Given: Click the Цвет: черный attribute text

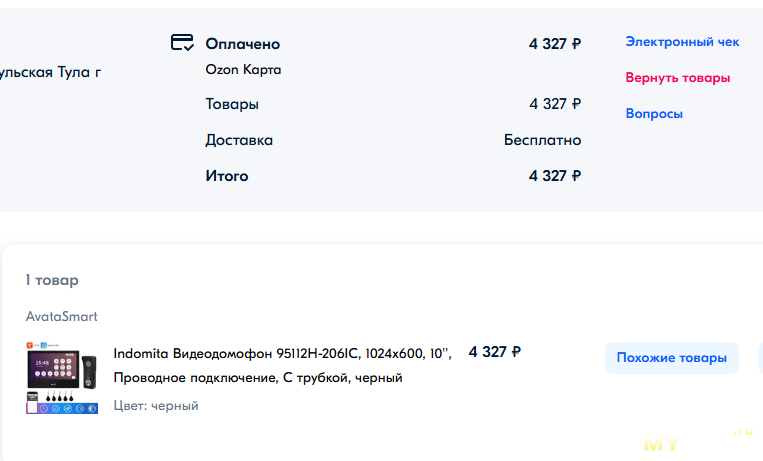Looking at the screenshot, I should coord(156,406).
